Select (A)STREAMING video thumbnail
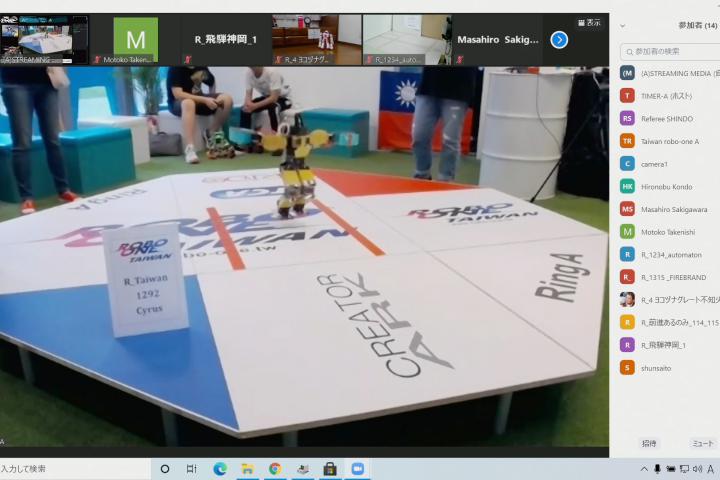720x480 pixels. click(45, 40)
